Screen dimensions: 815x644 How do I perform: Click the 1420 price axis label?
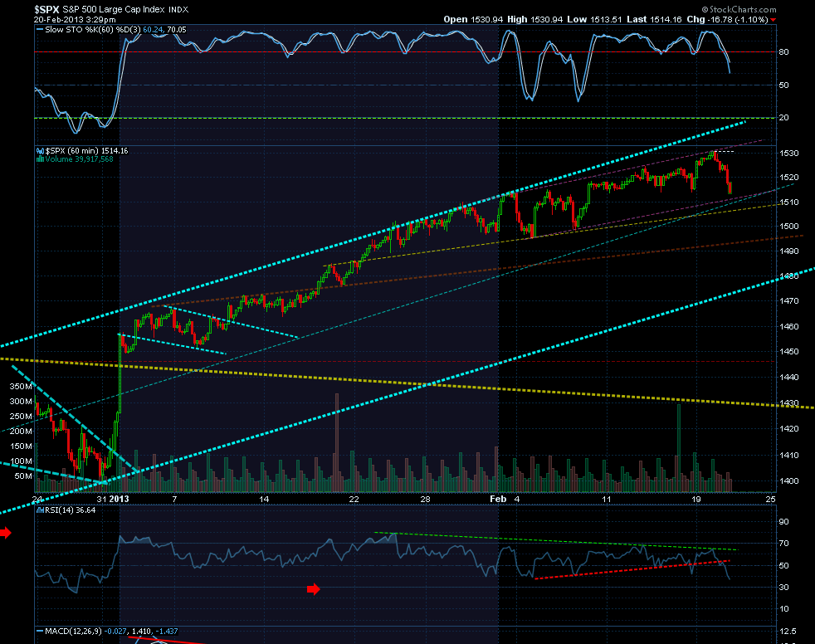[788, 429]
